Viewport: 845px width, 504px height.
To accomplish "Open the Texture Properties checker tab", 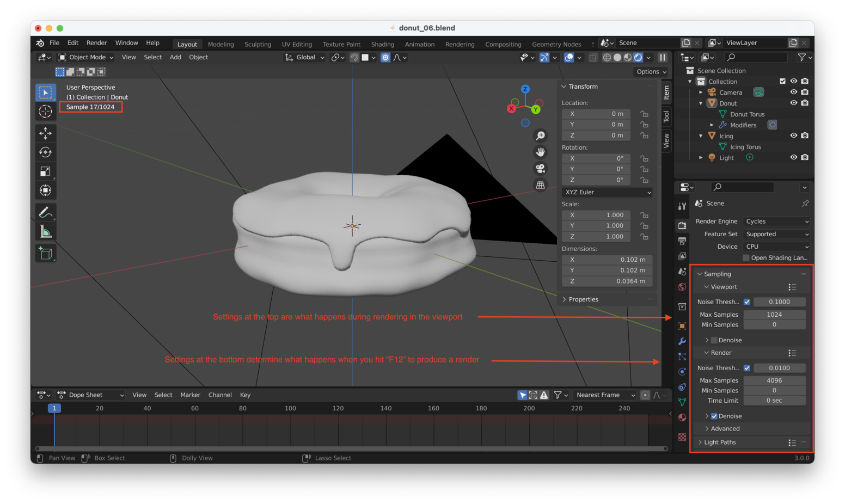I will pos(682,435).
